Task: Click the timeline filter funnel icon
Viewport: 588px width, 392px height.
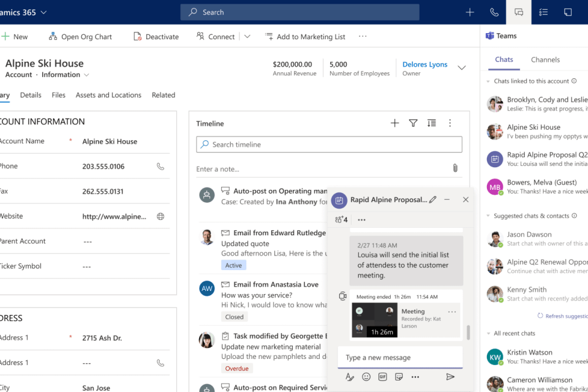Action: (x=413, y=123)
